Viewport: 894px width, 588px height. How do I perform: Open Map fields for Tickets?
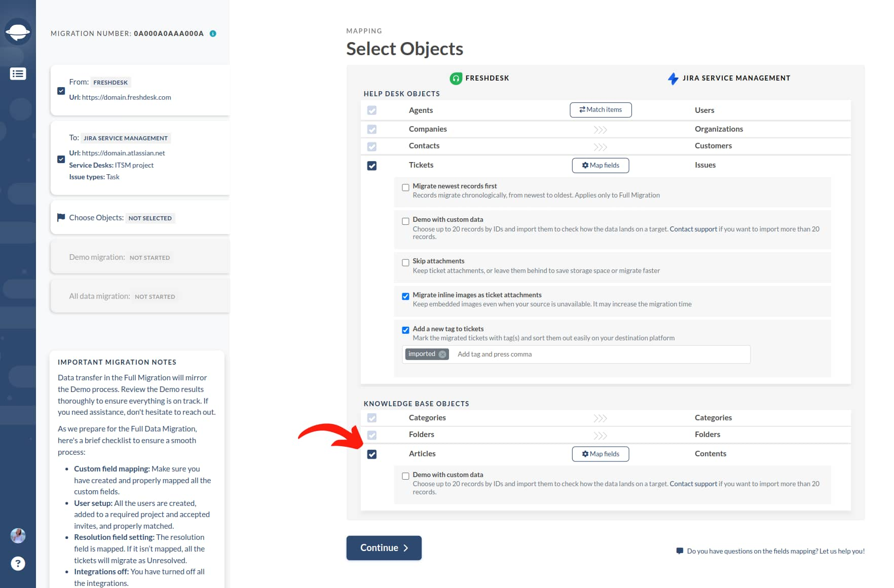(601, 166)
